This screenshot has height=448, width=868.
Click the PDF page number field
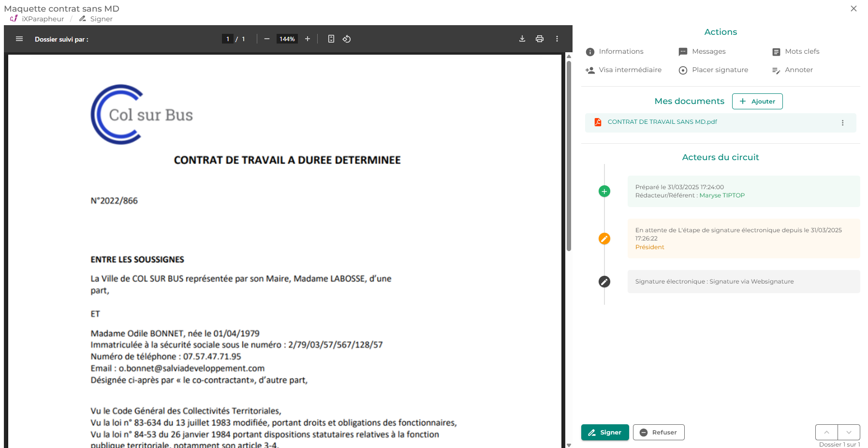(228, 39)
